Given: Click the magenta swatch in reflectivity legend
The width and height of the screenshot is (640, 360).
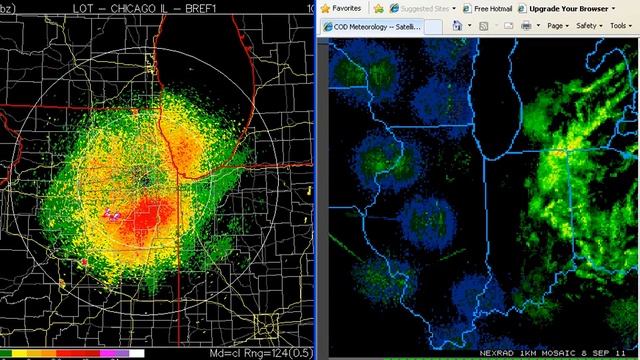Looking at the screenshot, I should pos(107,353).
